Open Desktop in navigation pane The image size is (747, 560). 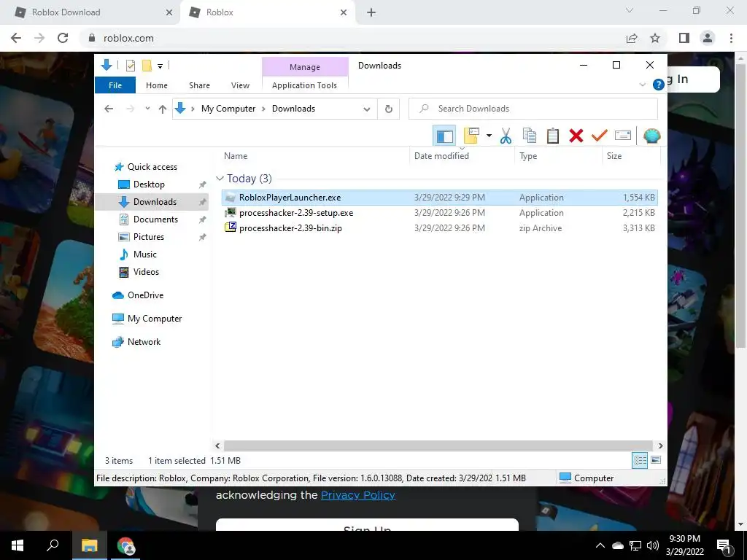click(x=149, y=184)
